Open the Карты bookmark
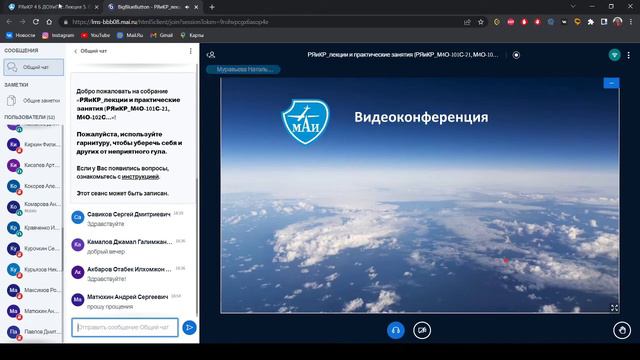This screenshot has height=360, width=640. click(x=192, y=36)
